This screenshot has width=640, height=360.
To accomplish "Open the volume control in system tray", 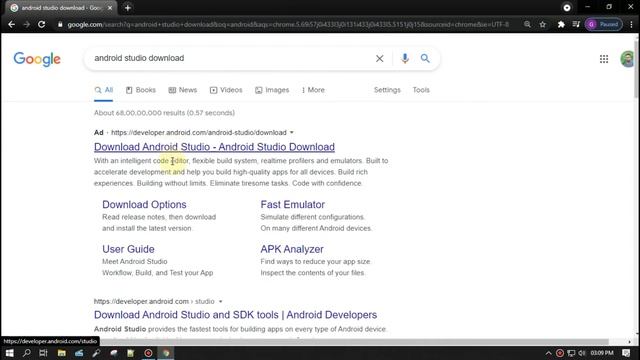I will tap(582, 353).
